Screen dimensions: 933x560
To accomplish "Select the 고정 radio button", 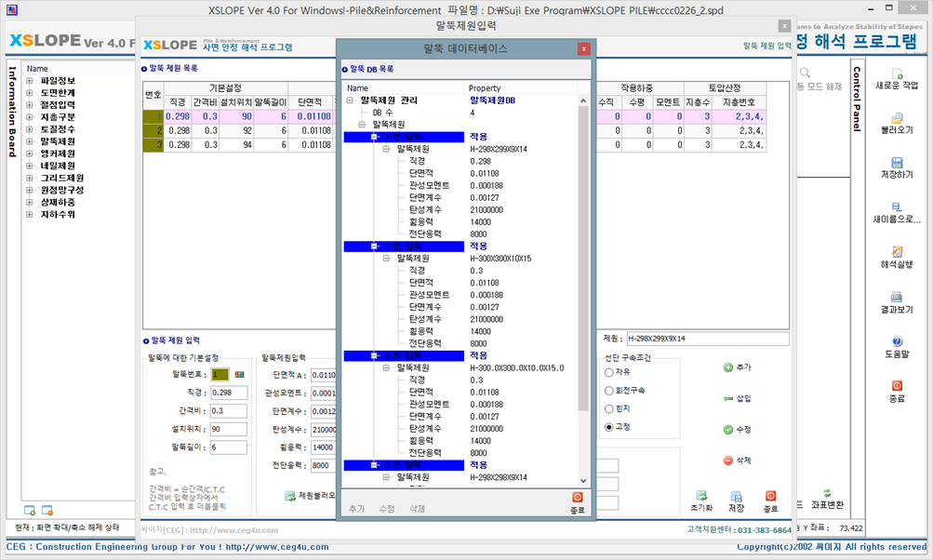I will coord(608,427).
